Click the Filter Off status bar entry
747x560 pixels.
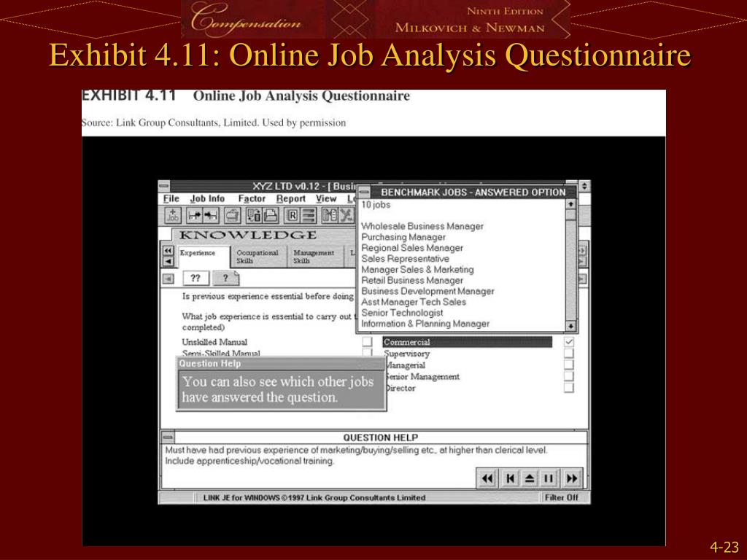click(561, 497)
